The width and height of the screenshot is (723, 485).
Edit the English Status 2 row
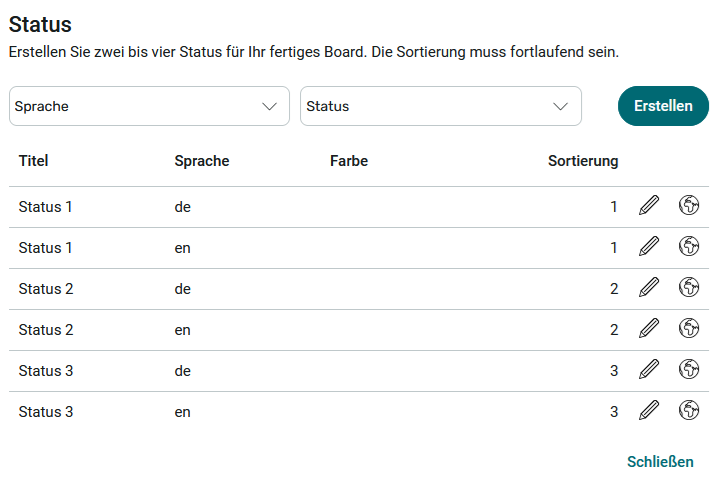pos(649,329)
